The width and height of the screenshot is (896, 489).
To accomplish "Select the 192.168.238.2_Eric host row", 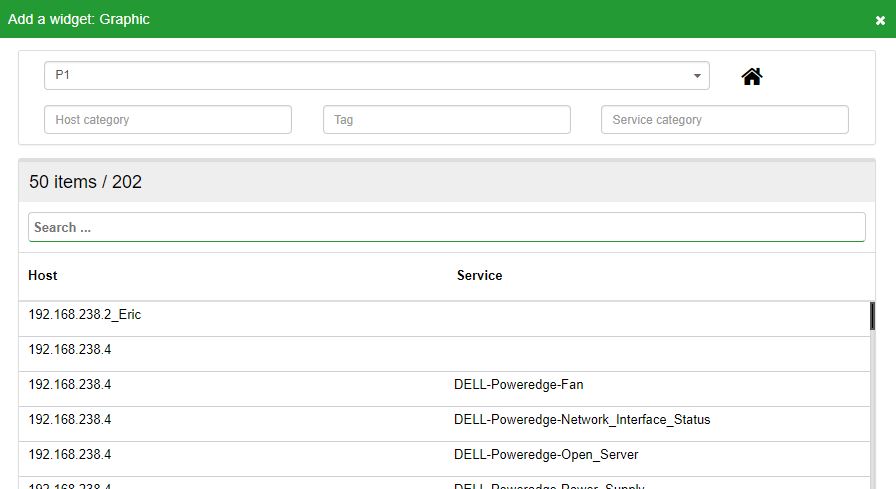I will (444, 319).
